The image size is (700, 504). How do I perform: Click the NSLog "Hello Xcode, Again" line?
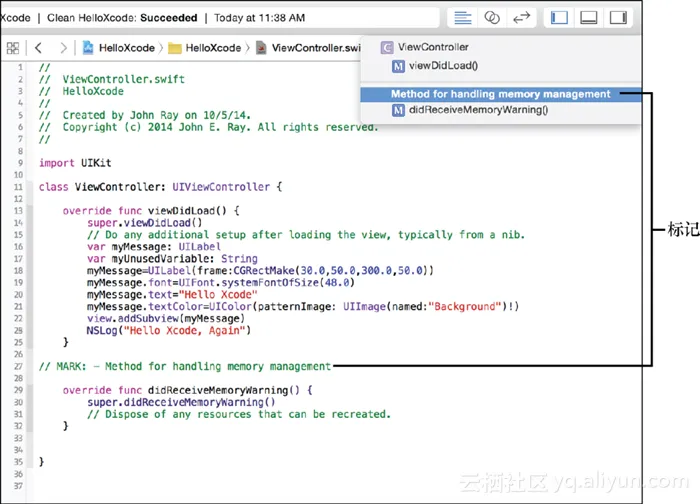click(x=169, y=331)
